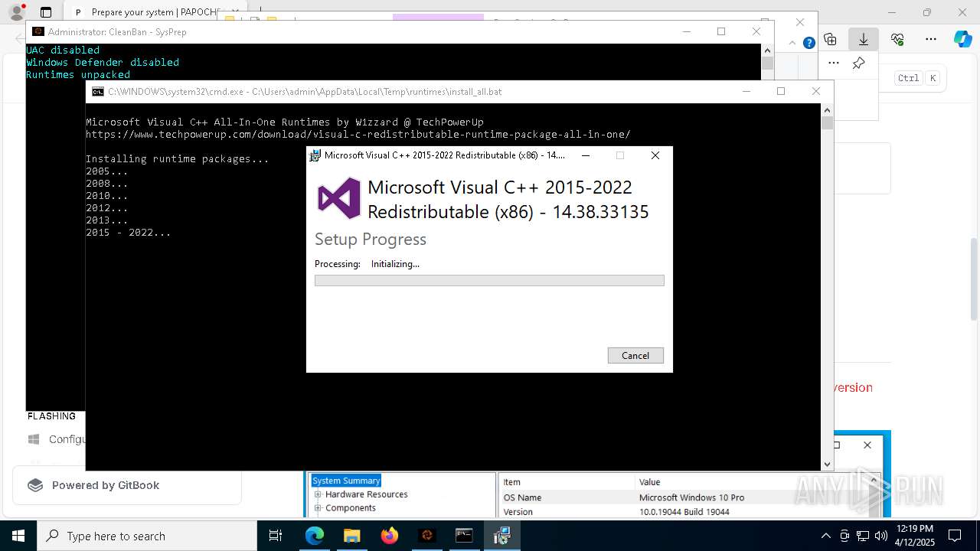Screen dimensions: 980x551
Task: Open notification center icon
Action: 955,536
